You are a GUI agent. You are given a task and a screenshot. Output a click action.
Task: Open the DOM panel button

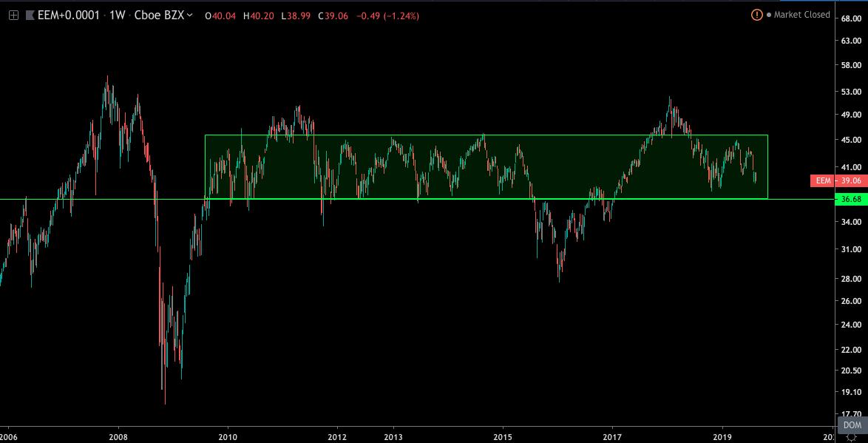tap(852, 425)
